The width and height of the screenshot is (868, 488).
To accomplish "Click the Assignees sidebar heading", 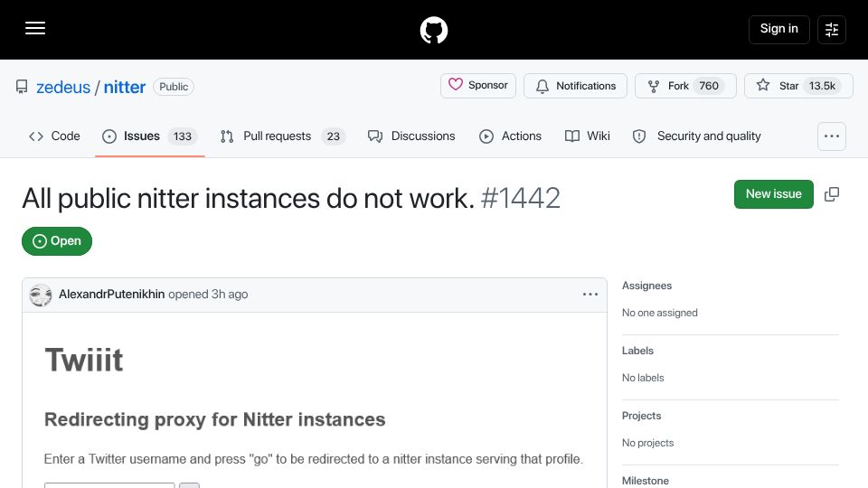I will (x=646, y=286).
